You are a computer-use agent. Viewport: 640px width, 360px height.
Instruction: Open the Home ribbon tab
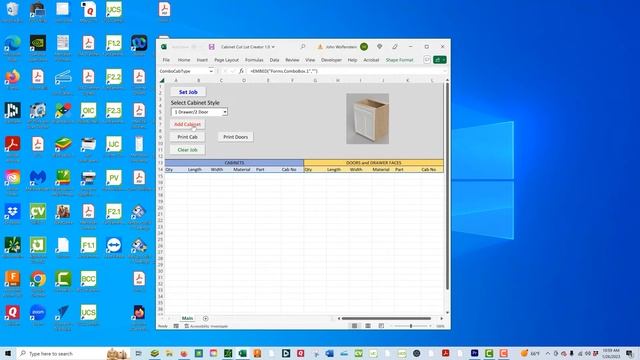[184, 60]
